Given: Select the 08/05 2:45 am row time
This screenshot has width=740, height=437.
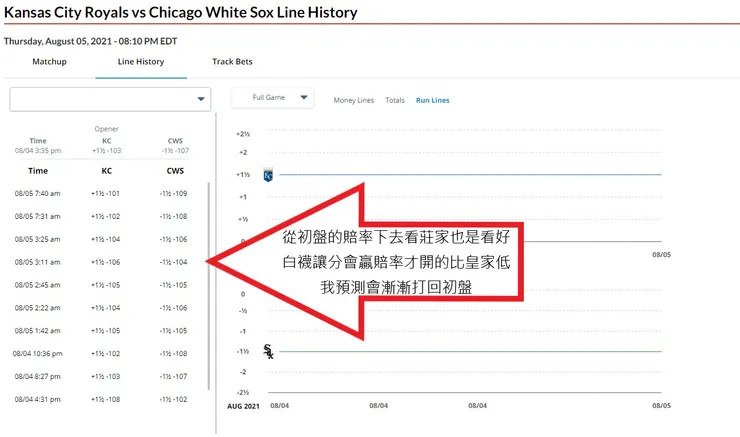Looking at the screenshot, I should click(x=37, y=285).
